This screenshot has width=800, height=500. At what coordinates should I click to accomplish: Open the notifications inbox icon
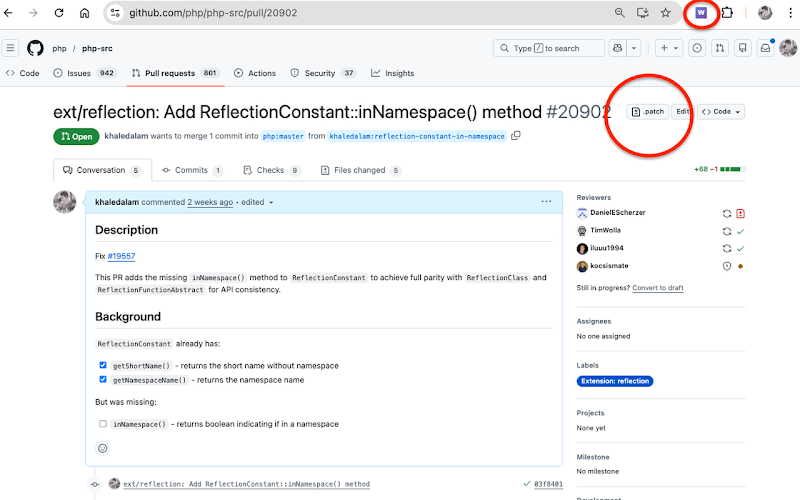click(x=765, y=48)
